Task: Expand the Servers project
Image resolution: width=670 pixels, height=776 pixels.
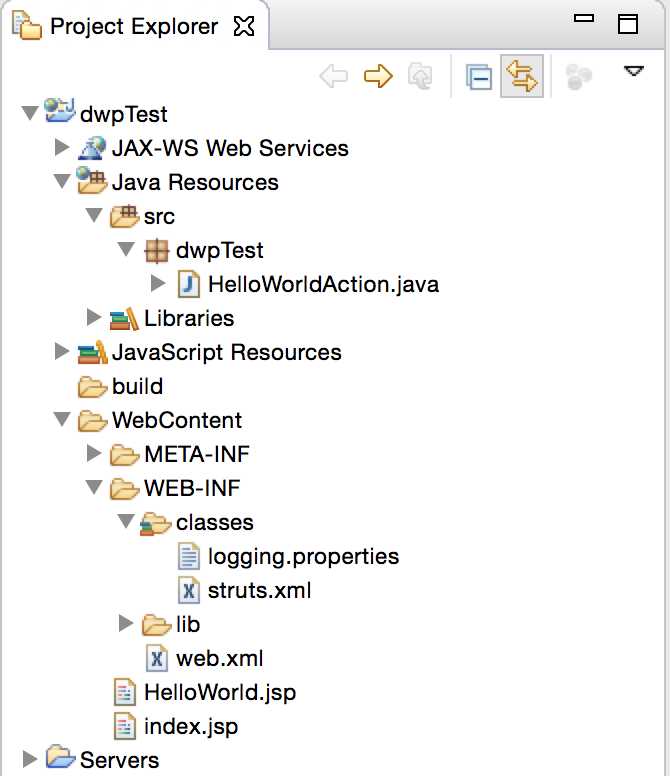Action: [29, 760]
